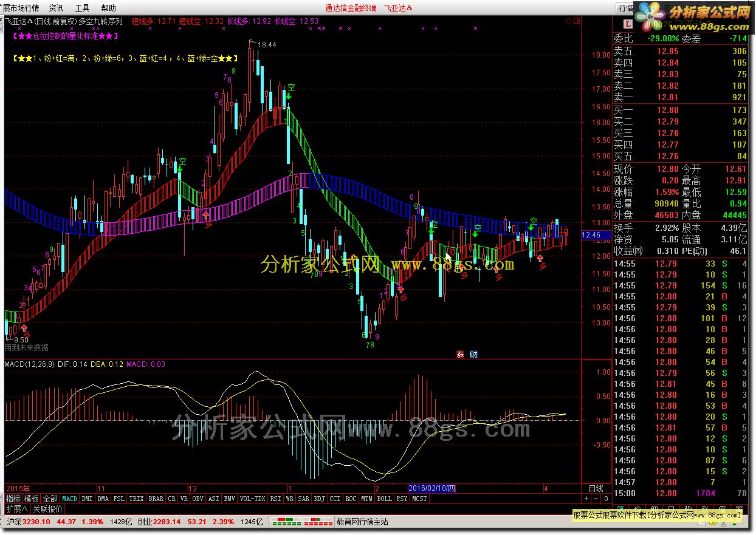Select the VOL-TDX indicator tab
This screenshot has height=535, width=756.
pyautogui.click(x=252, y=499)
